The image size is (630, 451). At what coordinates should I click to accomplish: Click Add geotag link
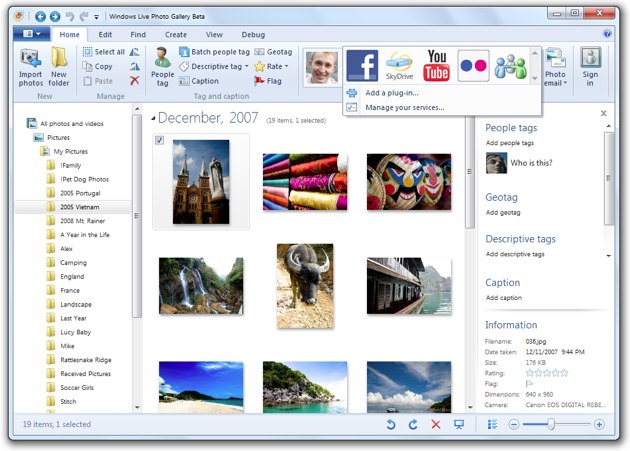[502, 212]
